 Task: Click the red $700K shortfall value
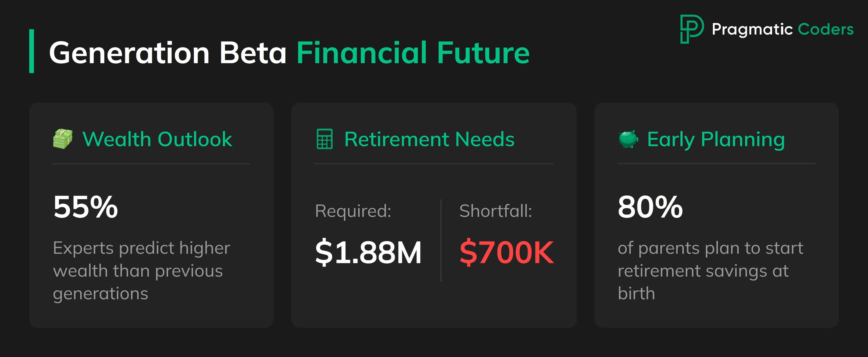click(507, 252)
